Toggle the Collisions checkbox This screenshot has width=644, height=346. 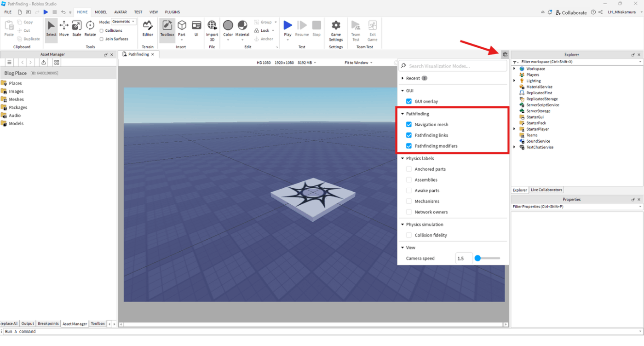[x=102, y=30]
